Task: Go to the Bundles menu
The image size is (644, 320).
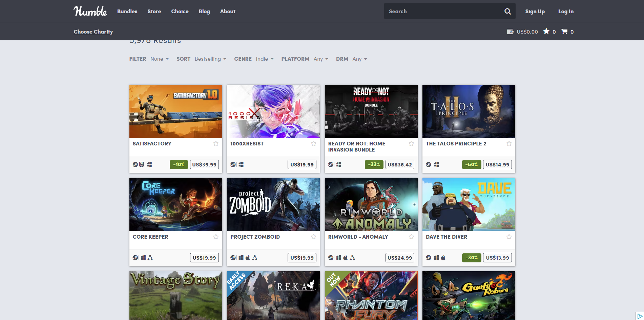Action: pos(127,11)
